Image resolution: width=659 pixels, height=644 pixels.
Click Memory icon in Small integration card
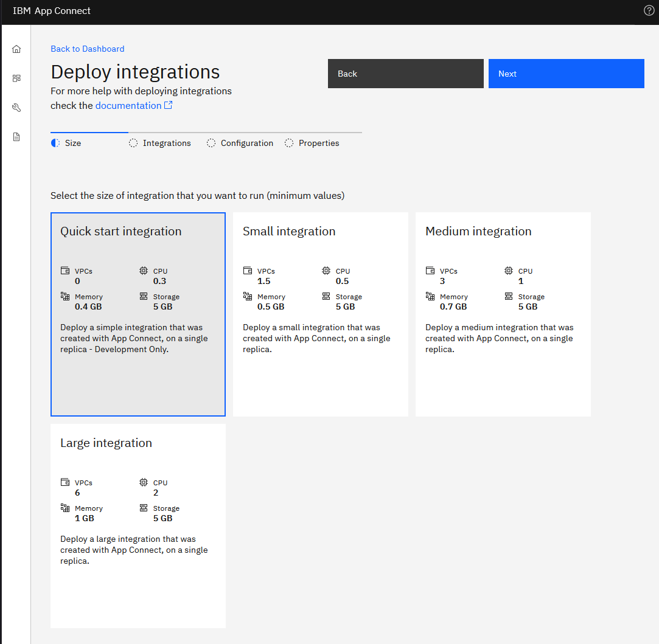click(x=248, y=296)
